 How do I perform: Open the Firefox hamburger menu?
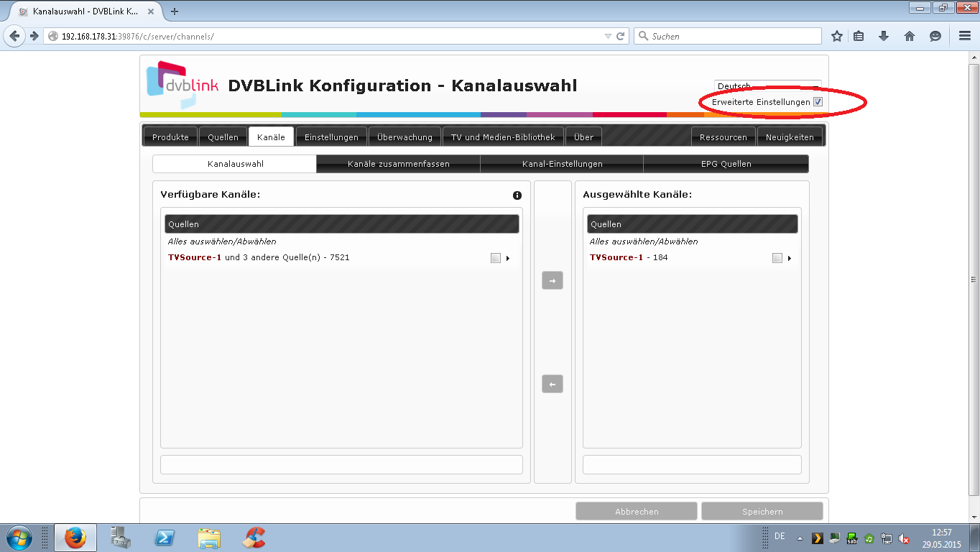click(x=965, y=36)
